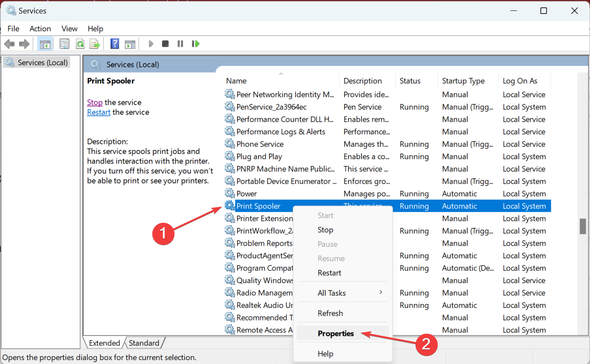Image resolution: width=590 pixels, height=364 pixels.
Task: Switch to the Standard tab
Action: 144,343
